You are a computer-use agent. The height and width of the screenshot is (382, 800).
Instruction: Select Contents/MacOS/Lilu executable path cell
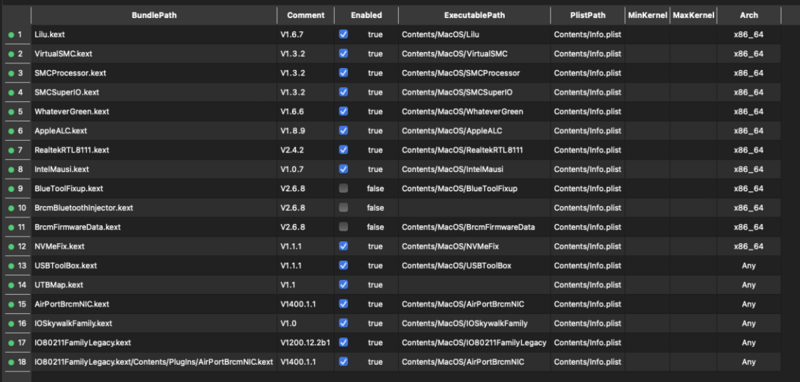[x=474, y=35]
